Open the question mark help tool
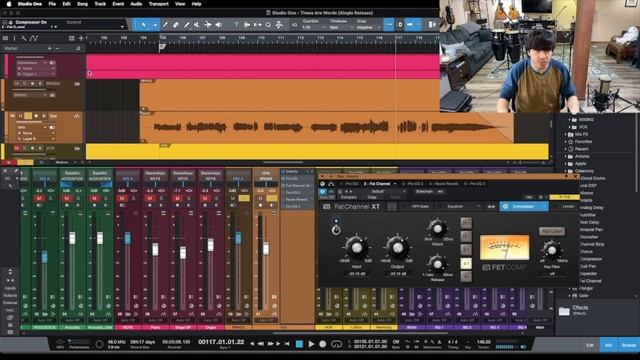640x360 pixels. [236, 25]
